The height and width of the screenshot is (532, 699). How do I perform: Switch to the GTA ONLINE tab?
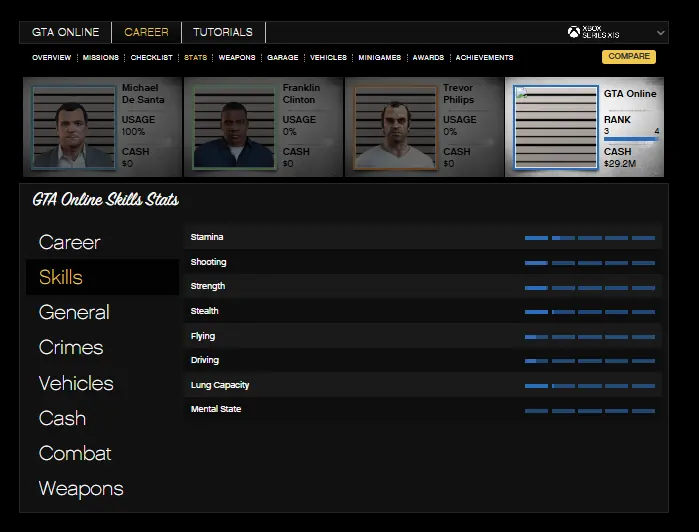pyautogui.click(x=66, y=32)
